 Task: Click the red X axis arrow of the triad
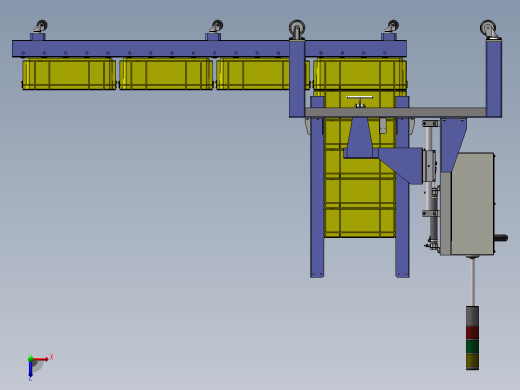pyautogui.click(x=41, y=359)
